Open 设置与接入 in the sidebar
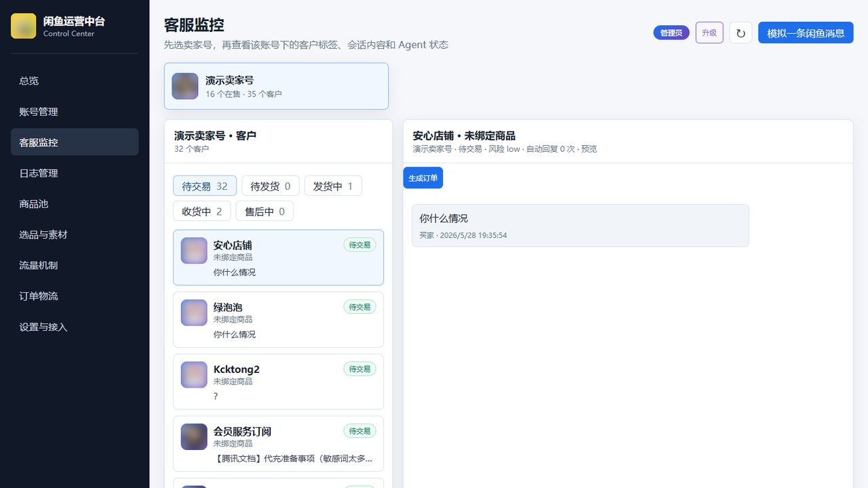Screen dimensions: 868x488 point(75,327)
